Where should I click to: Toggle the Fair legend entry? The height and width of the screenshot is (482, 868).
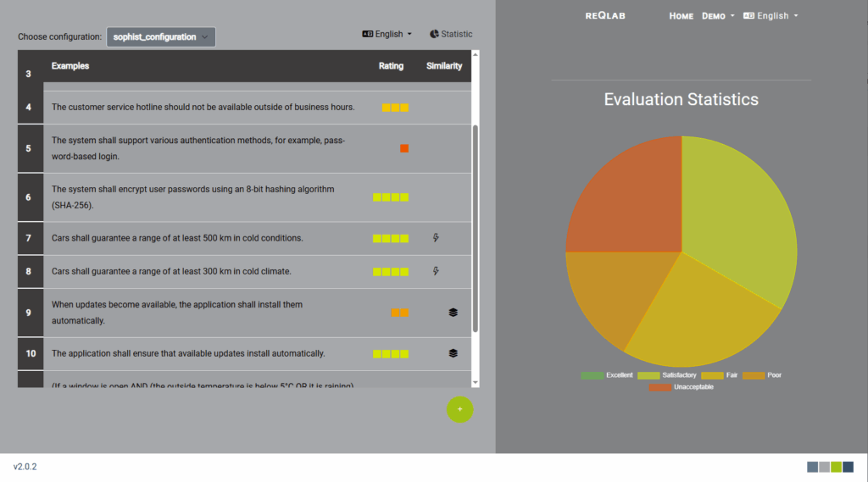[x=719, y=375]
